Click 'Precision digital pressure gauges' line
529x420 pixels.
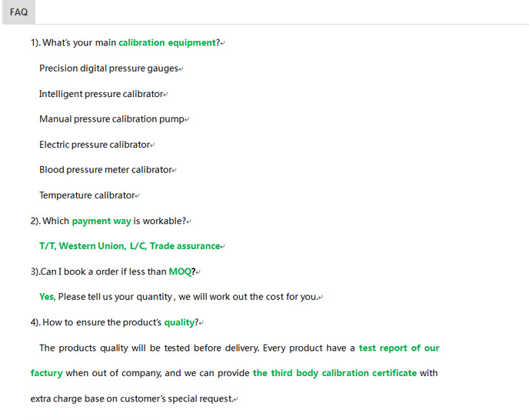tap(108, 68)
